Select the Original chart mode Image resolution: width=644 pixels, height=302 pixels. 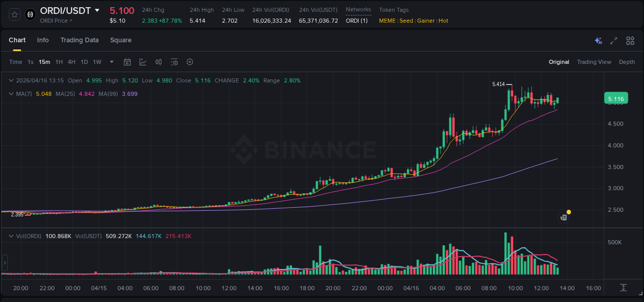558,61
